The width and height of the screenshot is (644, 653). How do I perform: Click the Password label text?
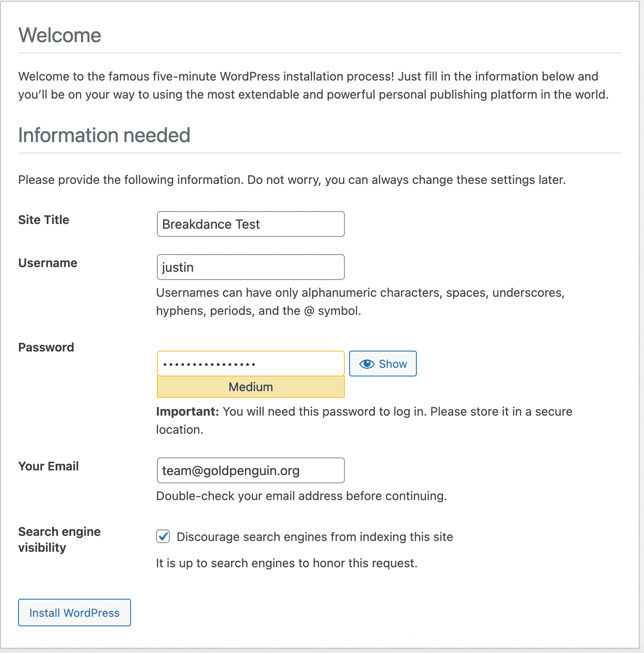tap(46, 347)
